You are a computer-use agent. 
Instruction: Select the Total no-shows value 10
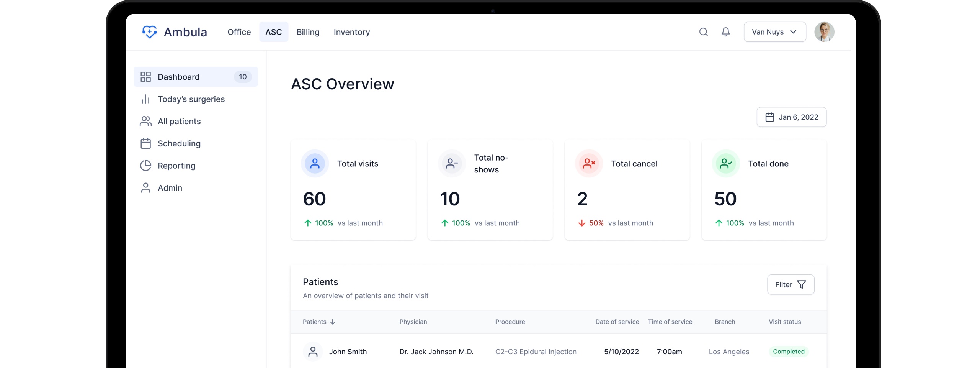[x=450, y=199]
